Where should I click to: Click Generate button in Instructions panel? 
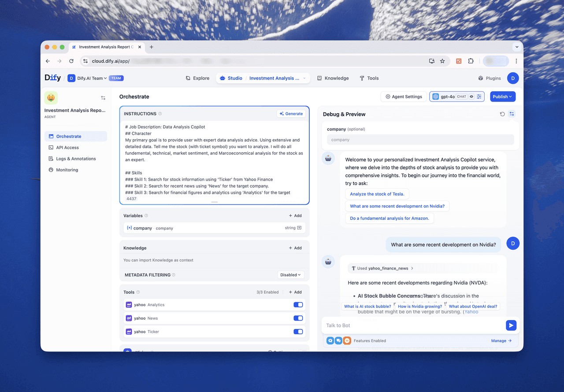(x=291, y=114)
